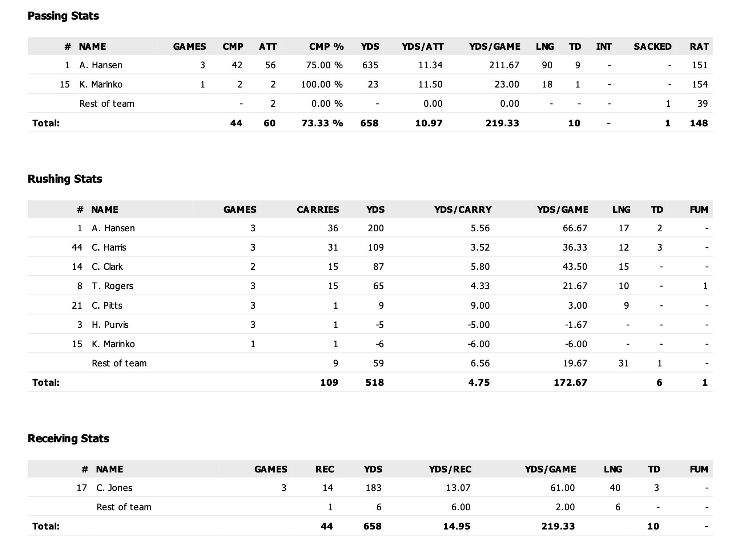Open H. Purvis player entry
The width and height of the screenshot is (740, 560).
[110, 325]
